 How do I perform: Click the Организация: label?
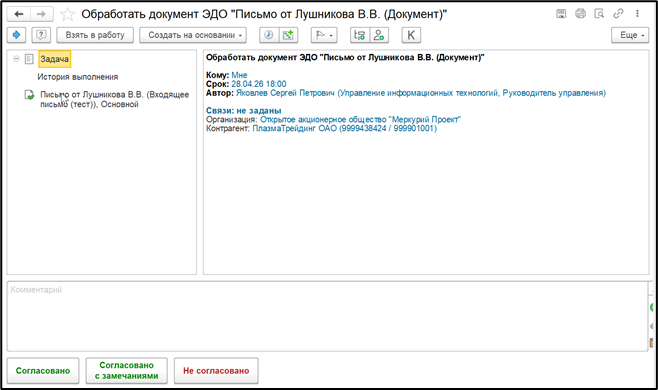232,120
